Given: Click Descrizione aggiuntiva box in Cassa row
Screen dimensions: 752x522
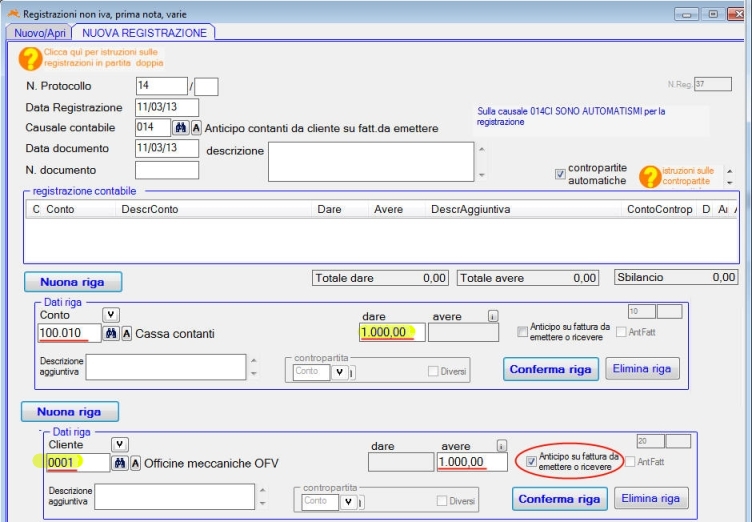Looking at the screenshot, I should point(166,367).
